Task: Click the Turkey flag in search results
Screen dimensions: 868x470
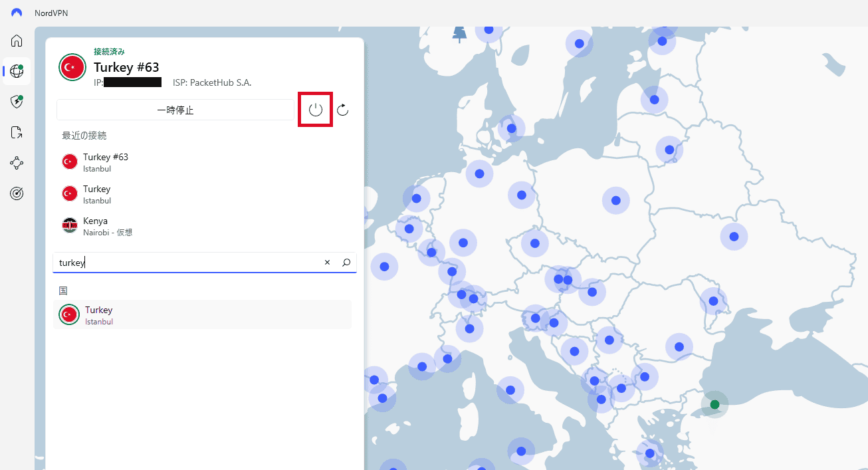Action: [69, 314]
